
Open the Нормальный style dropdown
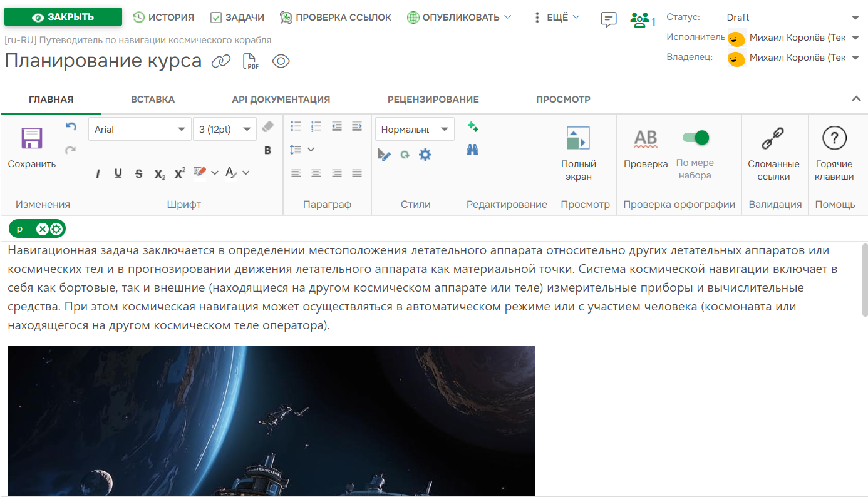tap(415, 130)
